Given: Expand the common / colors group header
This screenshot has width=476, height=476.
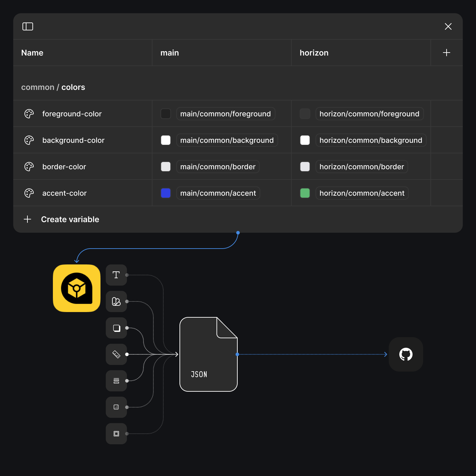Looking at the screenshot, I should (53, 87).
